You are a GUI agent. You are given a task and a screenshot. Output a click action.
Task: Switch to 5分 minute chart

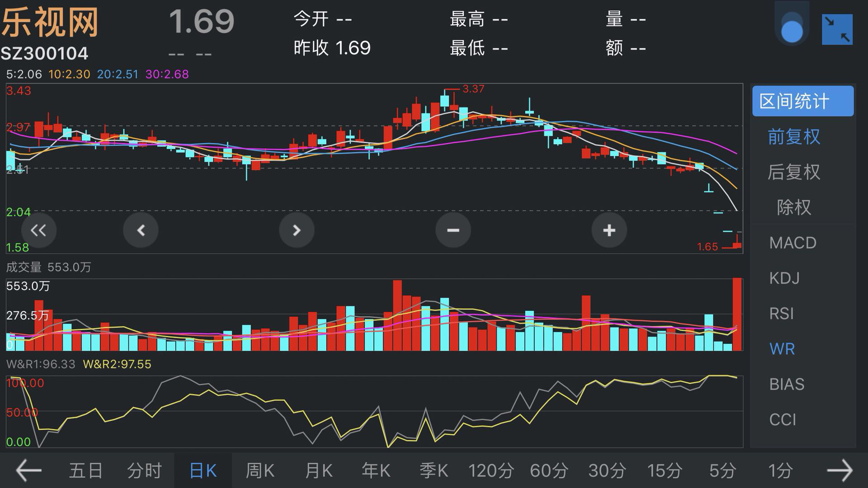click(722, 470)
